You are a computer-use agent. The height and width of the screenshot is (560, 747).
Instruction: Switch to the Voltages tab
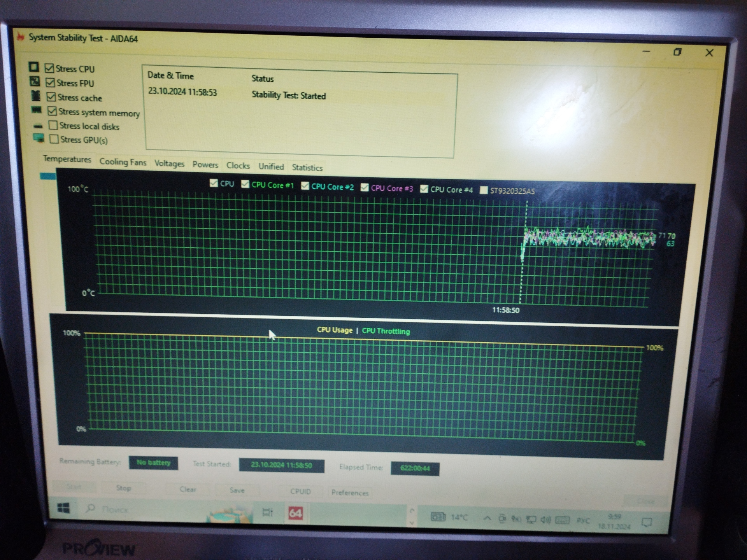(169, 164)
